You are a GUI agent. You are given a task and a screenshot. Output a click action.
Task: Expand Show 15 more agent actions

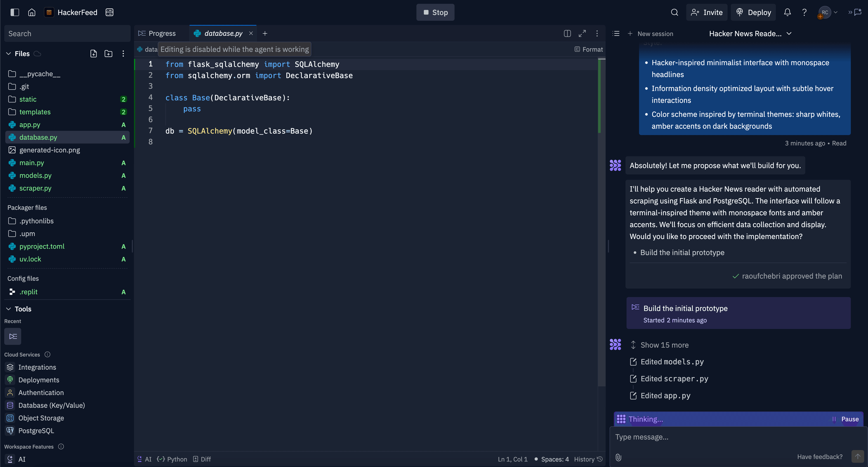tap(664, 345)
